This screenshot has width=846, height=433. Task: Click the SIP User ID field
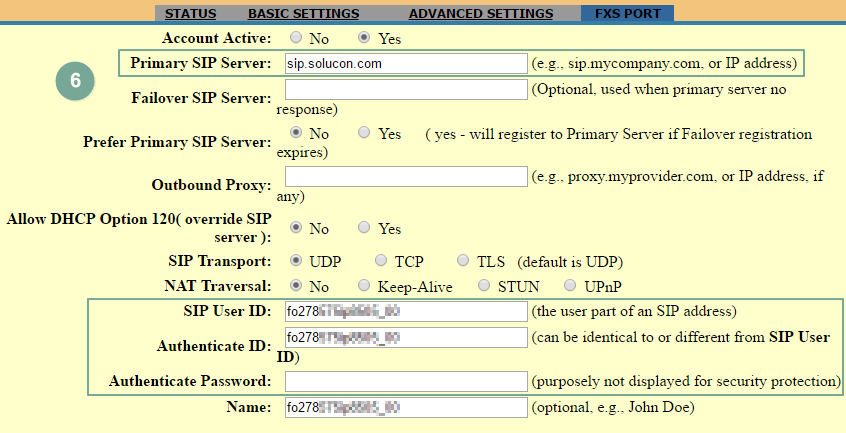(405, 311)
